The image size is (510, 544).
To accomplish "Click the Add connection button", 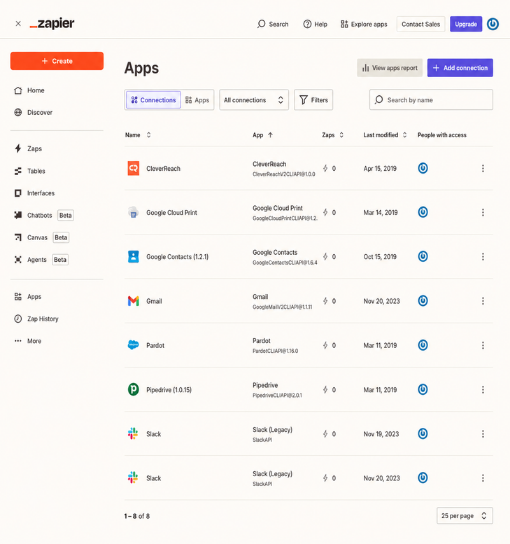I will [460, 68].
